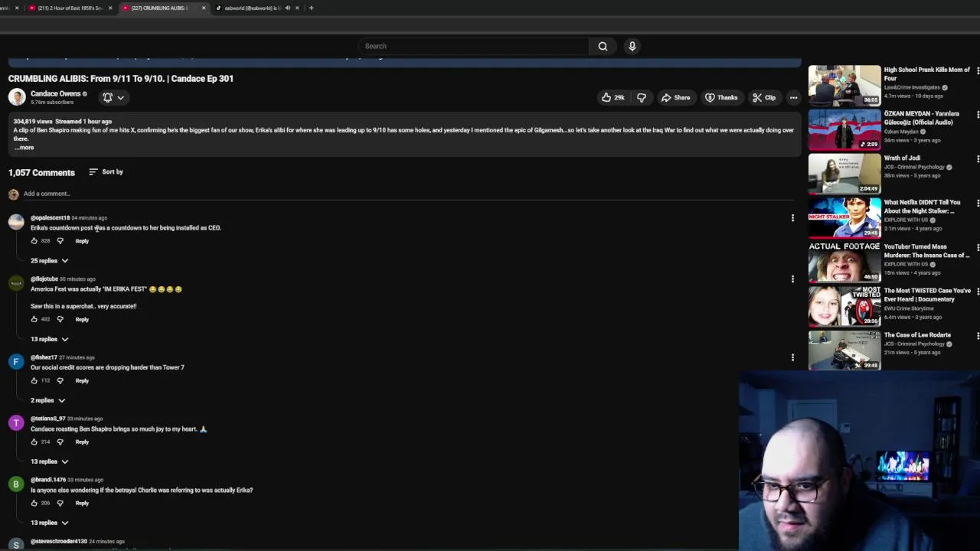980x551 pixels.
Task: Open notification options dropdown arrow
Action: pyautogui.click(x=121, y=97)
